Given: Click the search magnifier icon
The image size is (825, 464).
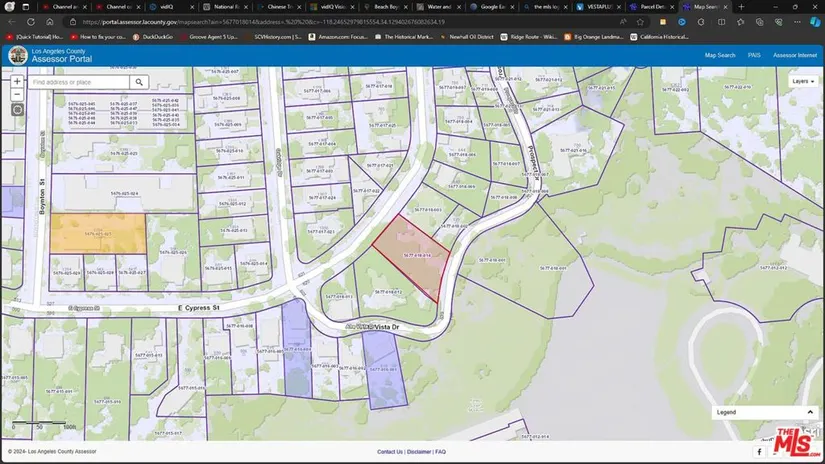Looking at the screenshot, I should click(x=139, y=82).
